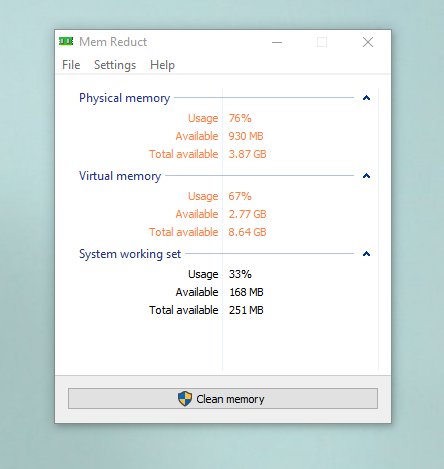
Task: Open the File menu
Action: [71, 65]
